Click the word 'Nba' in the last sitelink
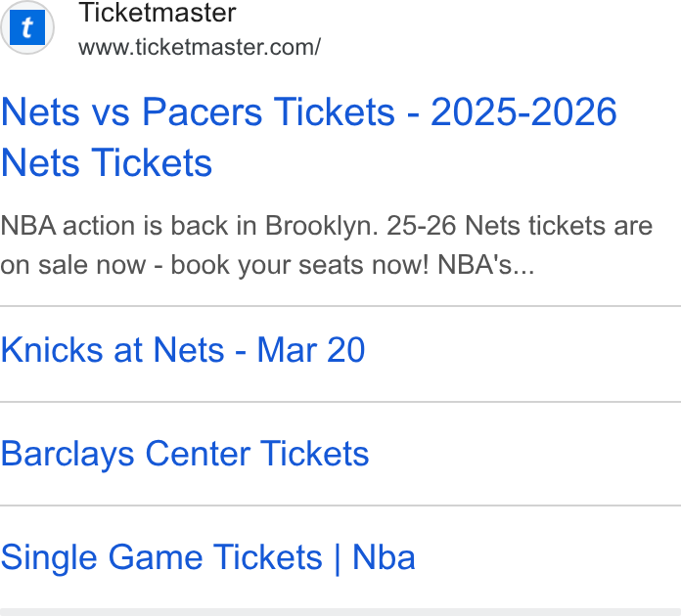Image resolution: width=681 pixels, height=616 pixels. click(384, 557)
